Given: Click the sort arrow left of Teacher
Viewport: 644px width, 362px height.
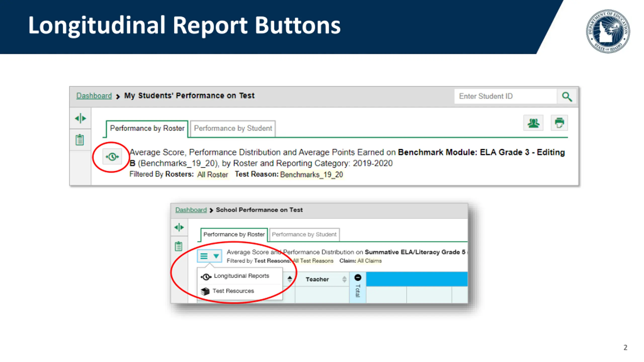Looking at the screenshot, I should tap(290, 279).
